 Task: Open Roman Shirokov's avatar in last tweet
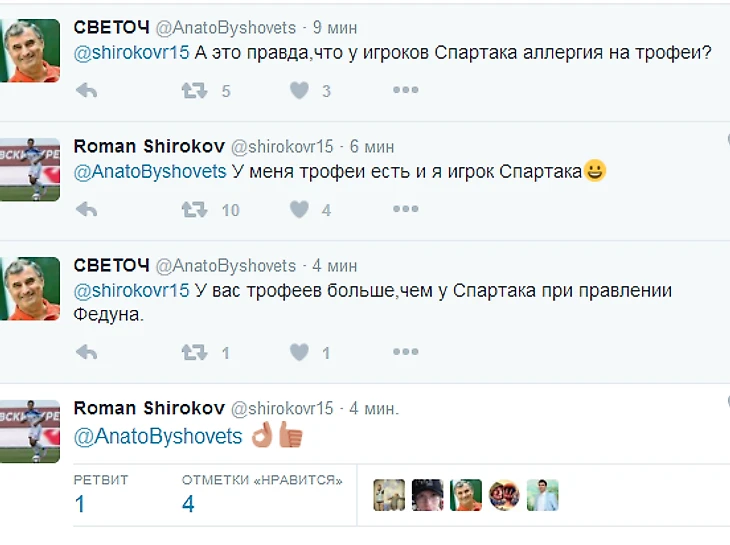click(30, 431)
